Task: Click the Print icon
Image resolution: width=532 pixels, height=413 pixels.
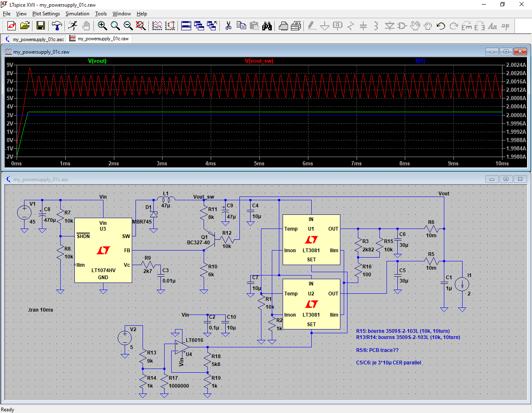Action: (x=283, y=26)
